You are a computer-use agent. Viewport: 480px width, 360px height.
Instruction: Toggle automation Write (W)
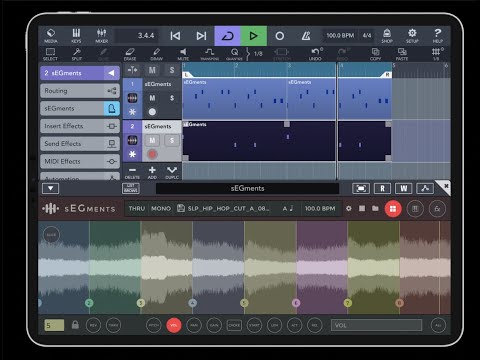click(x=404, y=188)
